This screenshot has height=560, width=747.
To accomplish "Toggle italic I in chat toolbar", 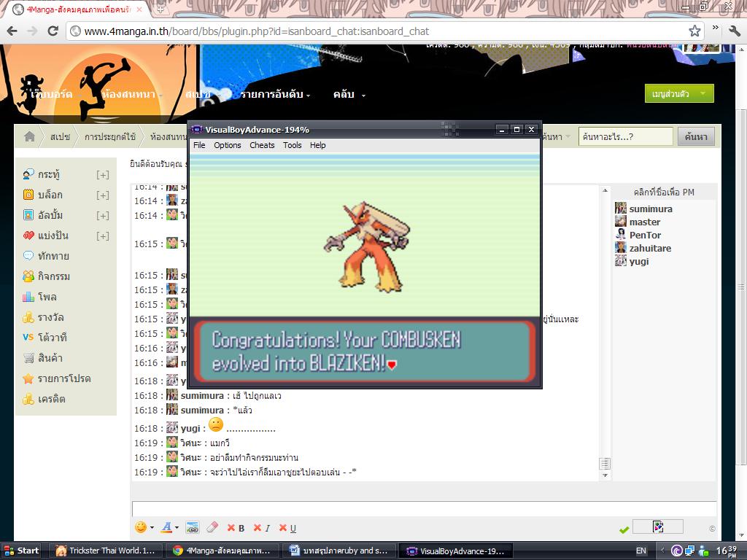I will pyautogui.click(x=262, y=528).
